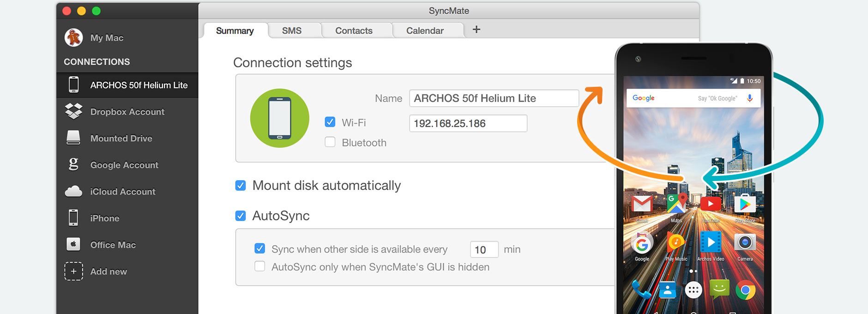Click the Office Mac apple icon
Viewport: 868px width, 314px height.
(x=73, y=244)
